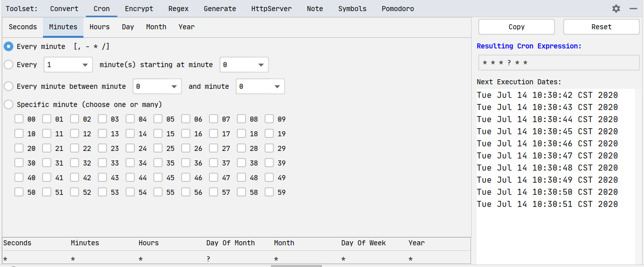Image resolution: width=644 pixels, height=267 pixels.
Task: Switch to the Year cron tab
Action: tap(187, 27)
